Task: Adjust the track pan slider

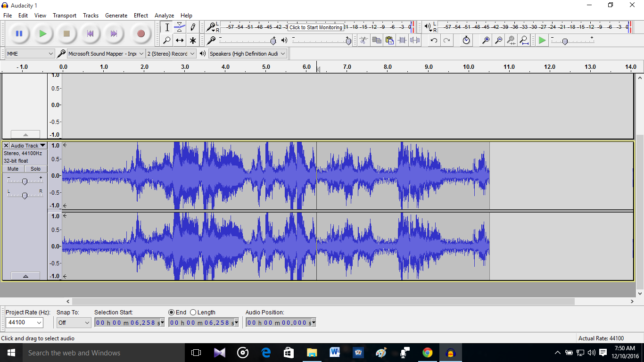Action: 25,195
